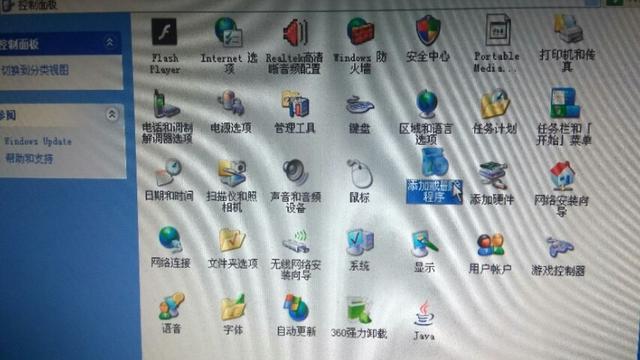Open 用户帐户 icon

[x=490, y=246]
